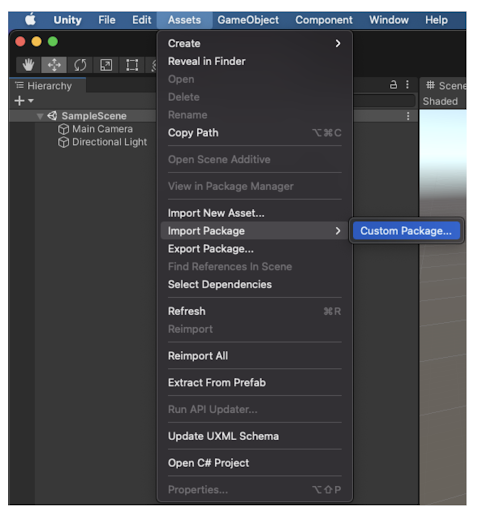Collapse the SampleScene tree arrow
478x512 pixels.
click(x=40, y=116)
